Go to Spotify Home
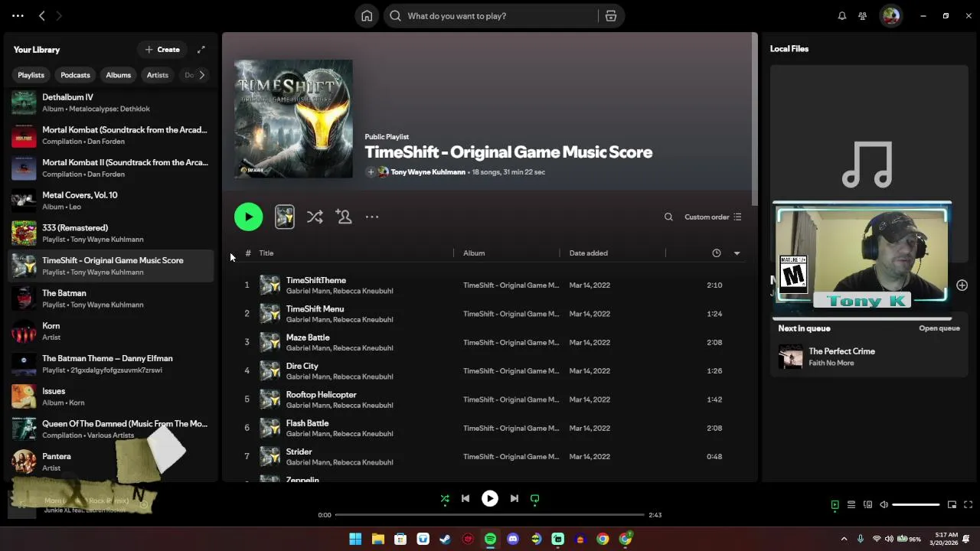This screenshot has width=980, height=551. (x=367, y=16)
